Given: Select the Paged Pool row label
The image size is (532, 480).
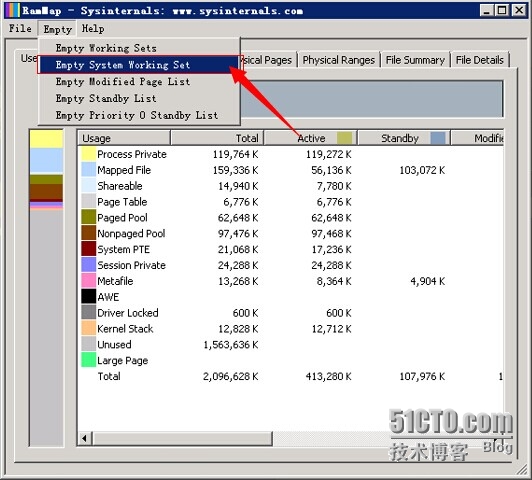Looking at the screenshot, I should pos(122,218).
